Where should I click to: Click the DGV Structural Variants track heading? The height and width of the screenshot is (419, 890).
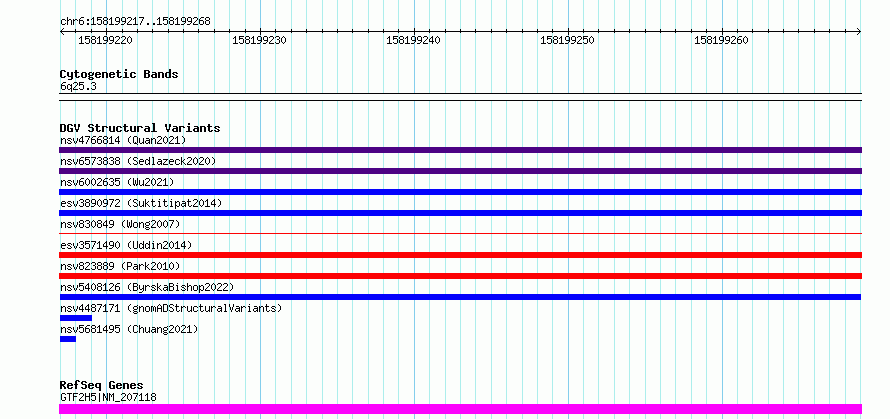pyautogui.click(x=140, y=128)
